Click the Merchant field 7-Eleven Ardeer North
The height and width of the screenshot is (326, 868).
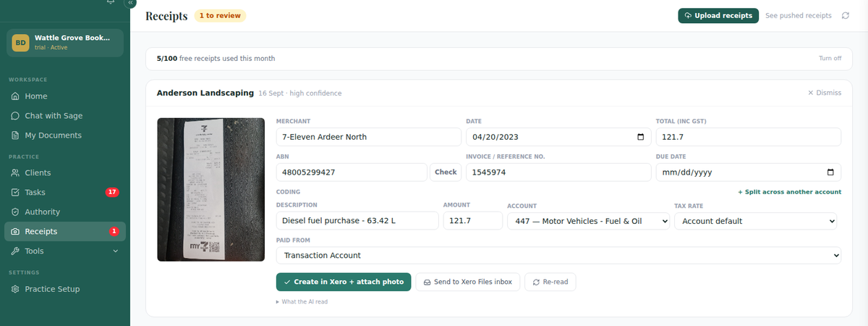point(369,137)
